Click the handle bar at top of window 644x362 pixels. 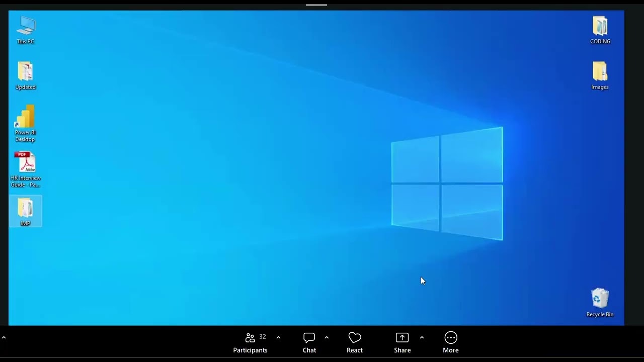[x=316, y=5]
